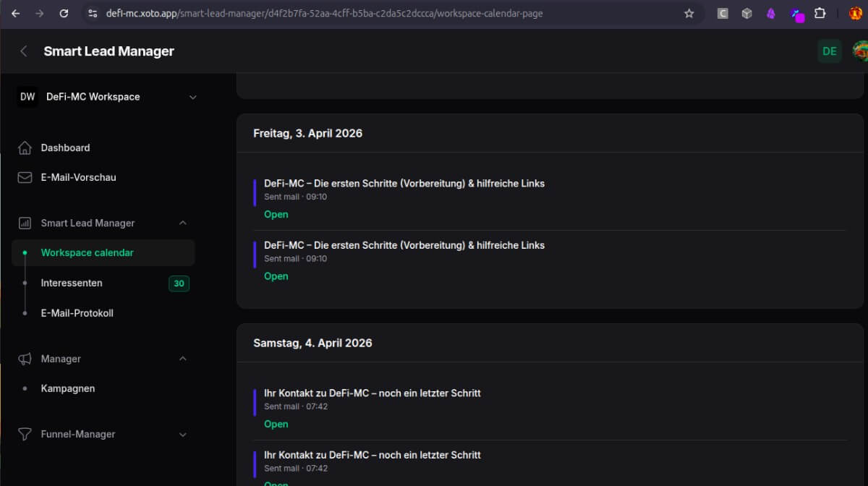Select Workspace calendar in the sidebar
868x486 pixels.
(x=103, y=252)
